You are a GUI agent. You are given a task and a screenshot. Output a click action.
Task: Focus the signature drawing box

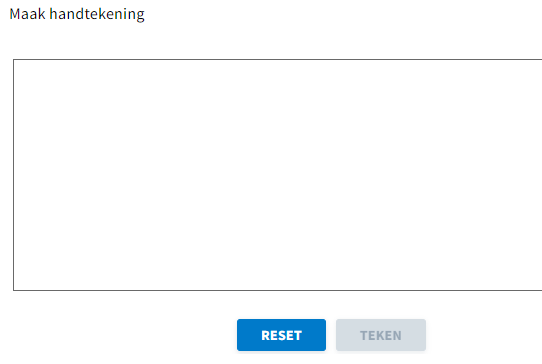(278, 175)
